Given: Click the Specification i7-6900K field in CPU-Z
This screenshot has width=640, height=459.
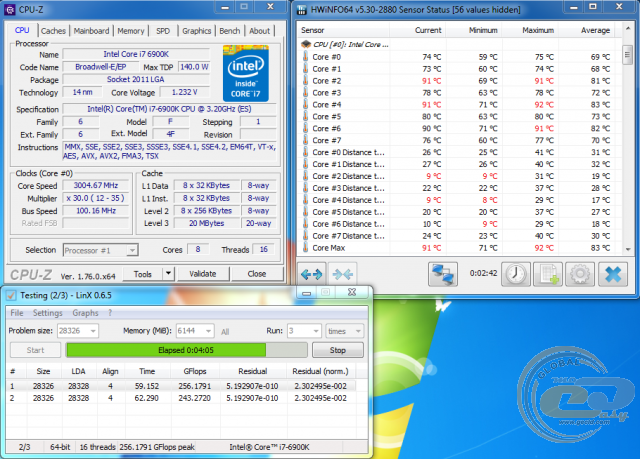Looking at the screenshot, I should coord(169,109).
